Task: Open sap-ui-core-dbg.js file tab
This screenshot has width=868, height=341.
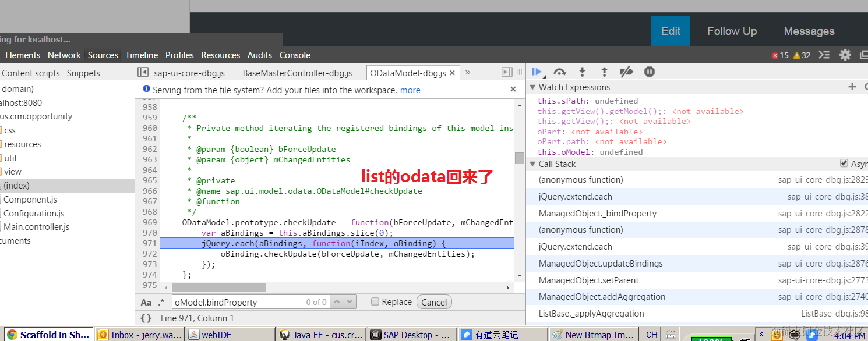Action: point(189,73)
